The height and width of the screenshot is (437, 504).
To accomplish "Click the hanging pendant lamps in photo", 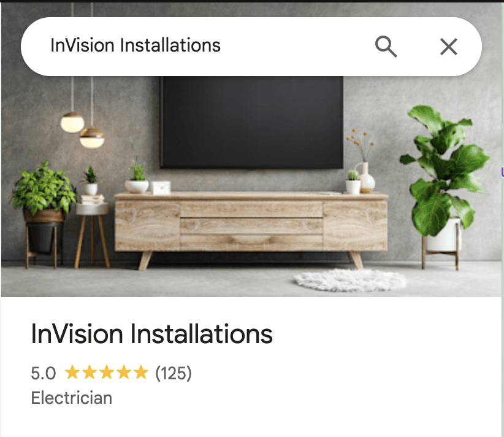I will tap(83, 129).
